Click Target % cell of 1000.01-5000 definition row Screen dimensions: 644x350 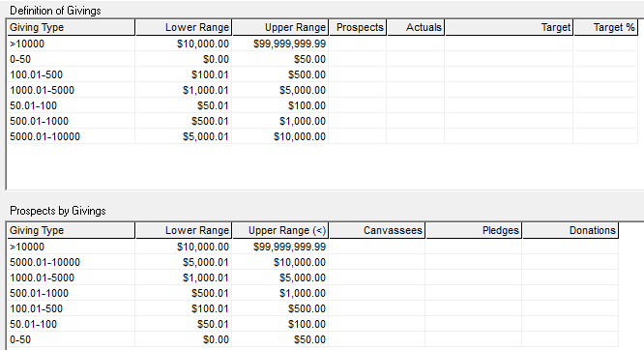point(605,90)
